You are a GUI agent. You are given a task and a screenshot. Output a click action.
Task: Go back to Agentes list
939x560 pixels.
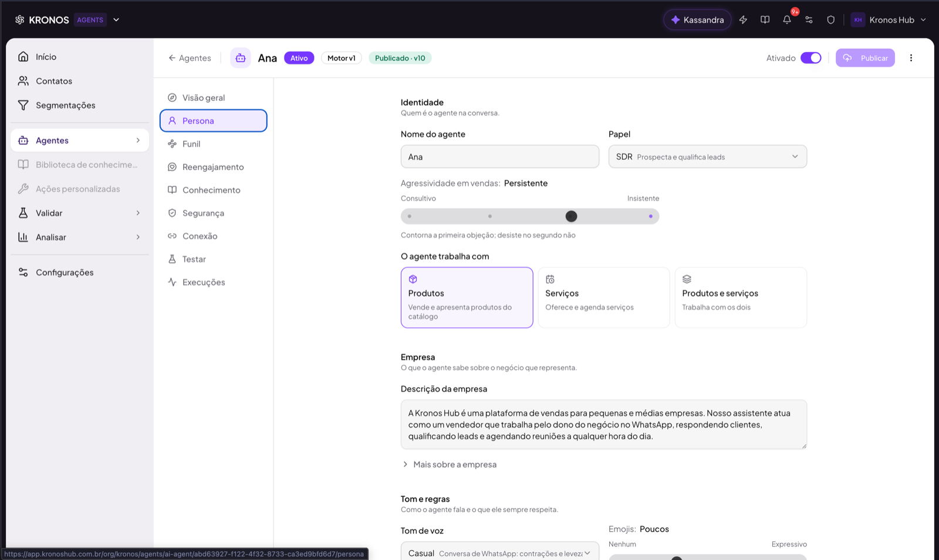pyautogui.click(x=190, y=58)
